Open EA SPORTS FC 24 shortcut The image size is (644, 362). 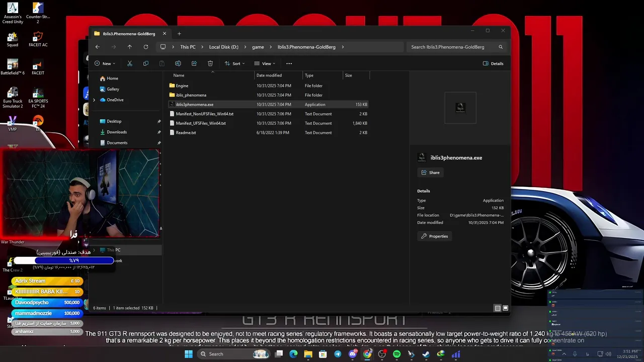[38, 98]
